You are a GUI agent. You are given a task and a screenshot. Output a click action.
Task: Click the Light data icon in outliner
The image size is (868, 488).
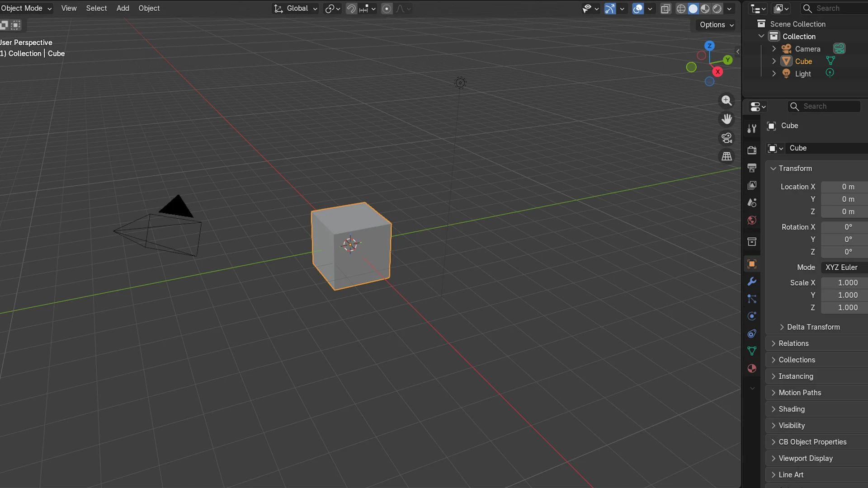830,73
